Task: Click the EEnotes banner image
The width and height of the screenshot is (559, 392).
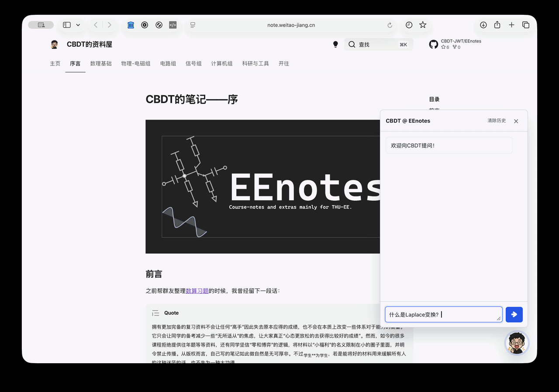Action: (x=263, y=186)
